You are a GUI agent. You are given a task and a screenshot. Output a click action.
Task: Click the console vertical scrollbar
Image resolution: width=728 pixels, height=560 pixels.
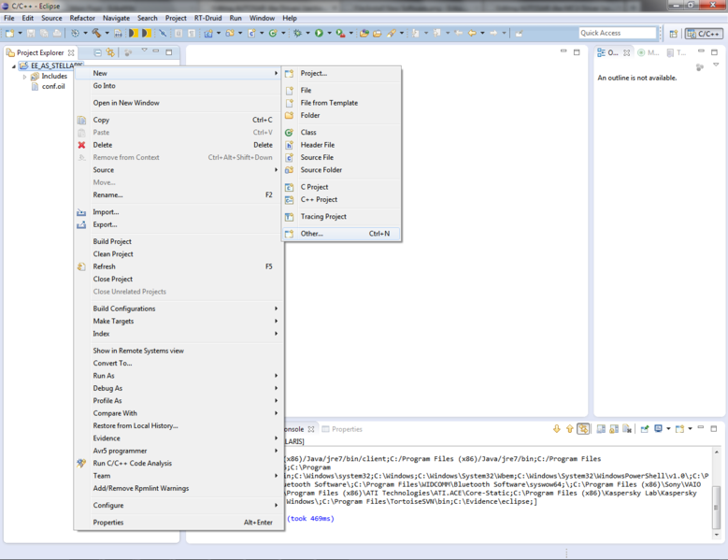coord(717,493)
